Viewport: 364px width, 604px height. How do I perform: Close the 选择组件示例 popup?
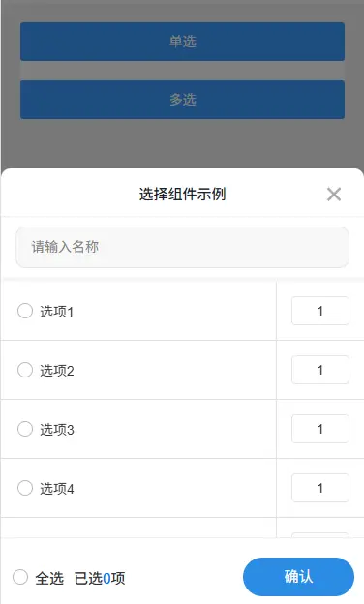point(334,195)
